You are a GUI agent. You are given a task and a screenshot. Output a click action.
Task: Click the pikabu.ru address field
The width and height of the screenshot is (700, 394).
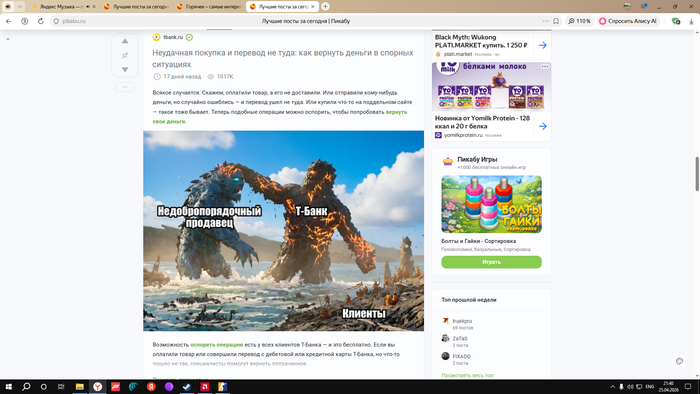[74, 21]
